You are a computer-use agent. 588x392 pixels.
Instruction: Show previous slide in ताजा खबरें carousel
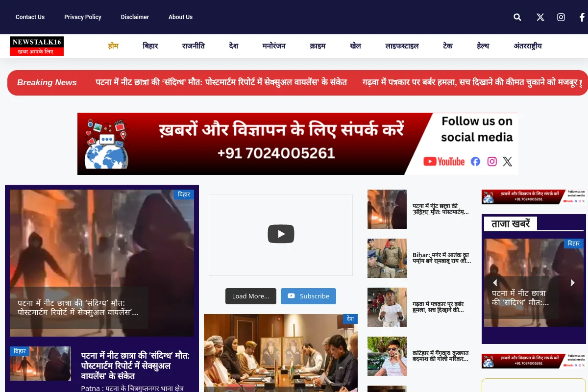click(495, 283)
